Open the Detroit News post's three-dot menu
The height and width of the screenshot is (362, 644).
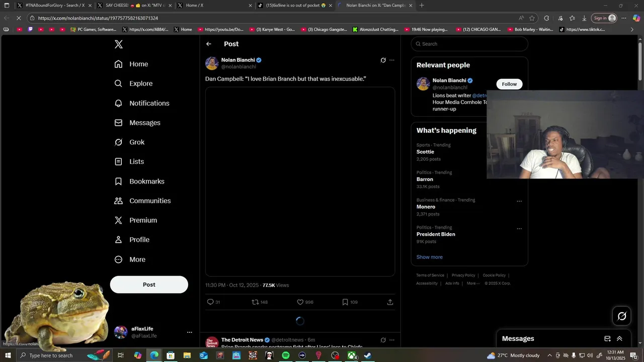pyautogui.click(x=392, y=340)
